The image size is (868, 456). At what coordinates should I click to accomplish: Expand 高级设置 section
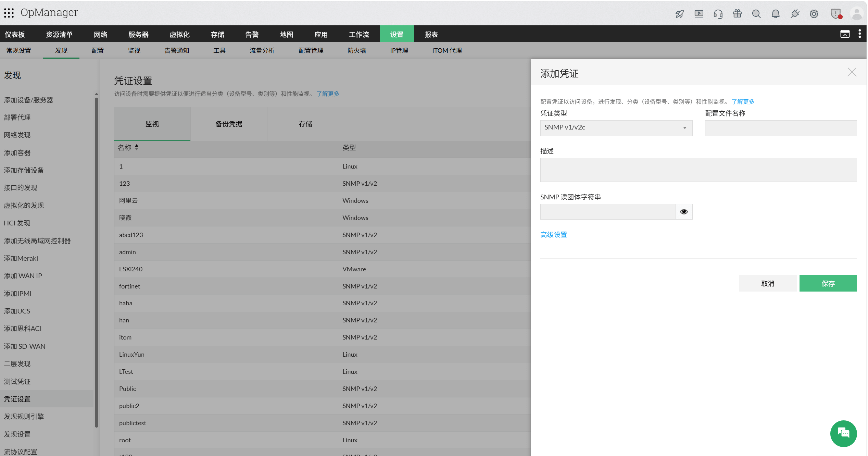(x=553, y=235)
